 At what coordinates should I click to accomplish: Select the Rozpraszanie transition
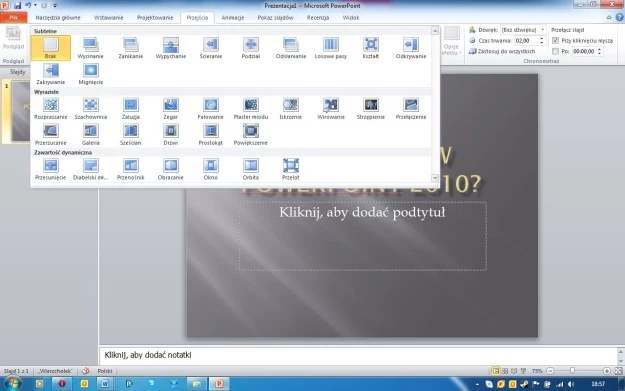click(x=51, y=108)
